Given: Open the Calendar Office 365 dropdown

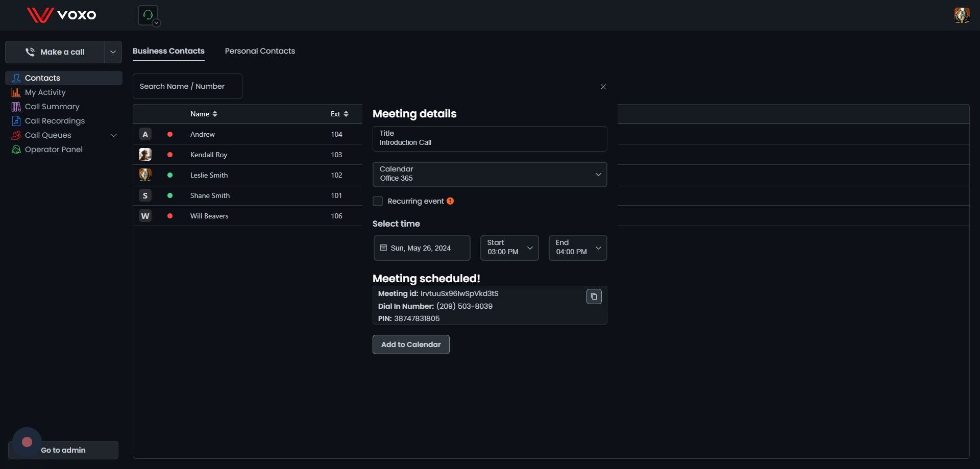Looking at the screenshot, I should [489, 175].
